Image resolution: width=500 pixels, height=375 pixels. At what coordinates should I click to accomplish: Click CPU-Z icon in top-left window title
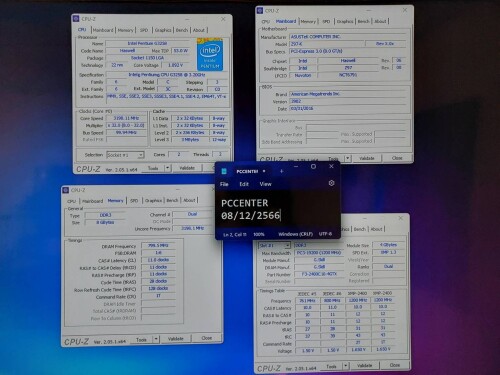pos(76,19)
